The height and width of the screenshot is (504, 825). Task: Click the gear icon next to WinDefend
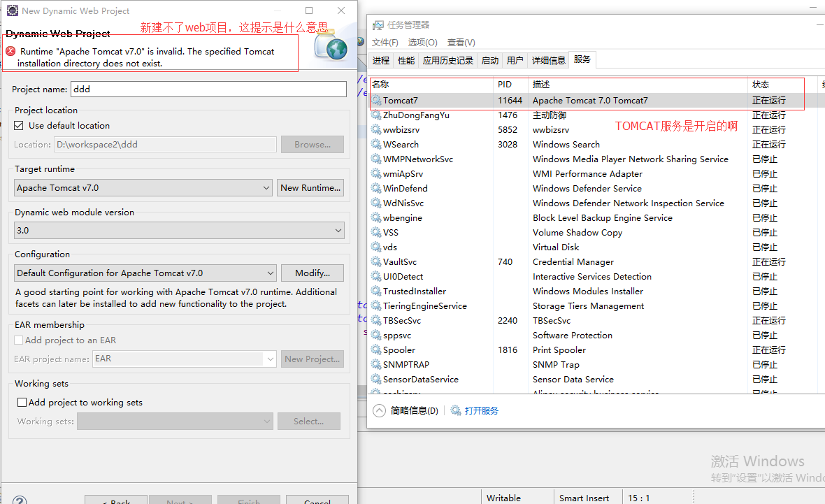point(376,188)
